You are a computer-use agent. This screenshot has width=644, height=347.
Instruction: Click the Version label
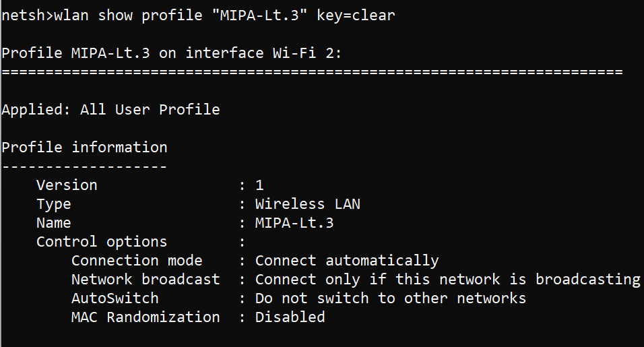[67, 185]
